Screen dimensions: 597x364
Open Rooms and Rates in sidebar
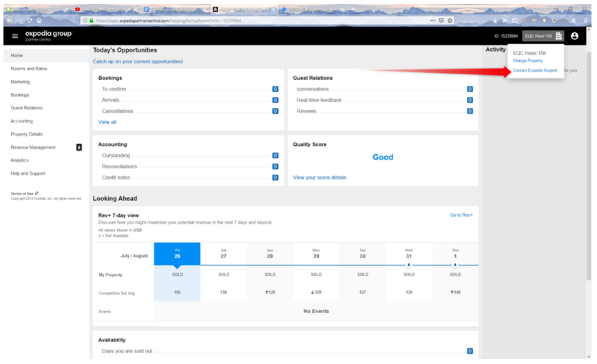[29, 69]
